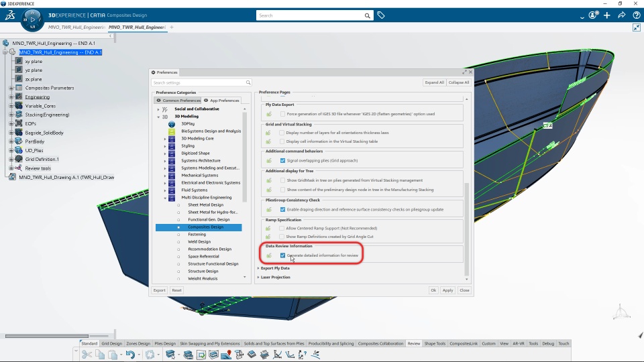Viewport: 644px width, 362px height.
Task: Click the Undo arrow icon
Action: [130, 354]
